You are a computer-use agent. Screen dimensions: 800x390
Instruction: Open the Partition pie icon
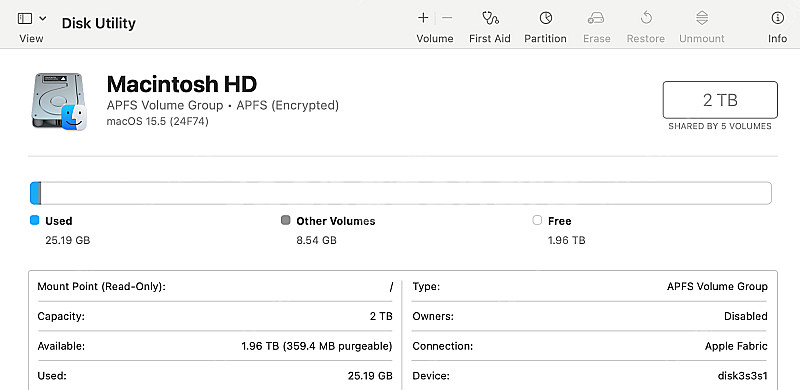click(x=545, y=18)
